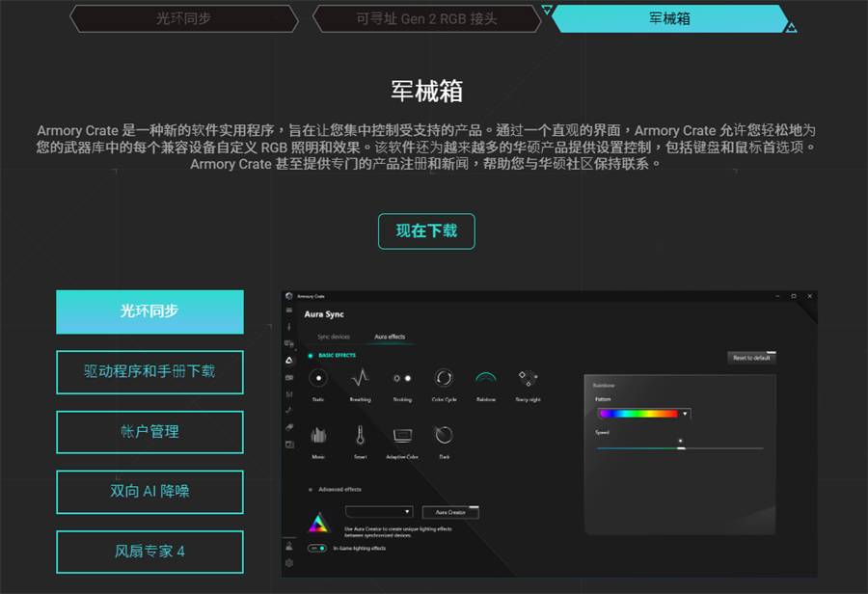Select the 军械箱 top tab
Screen dimensions: 868x594
tap(670, 19)
